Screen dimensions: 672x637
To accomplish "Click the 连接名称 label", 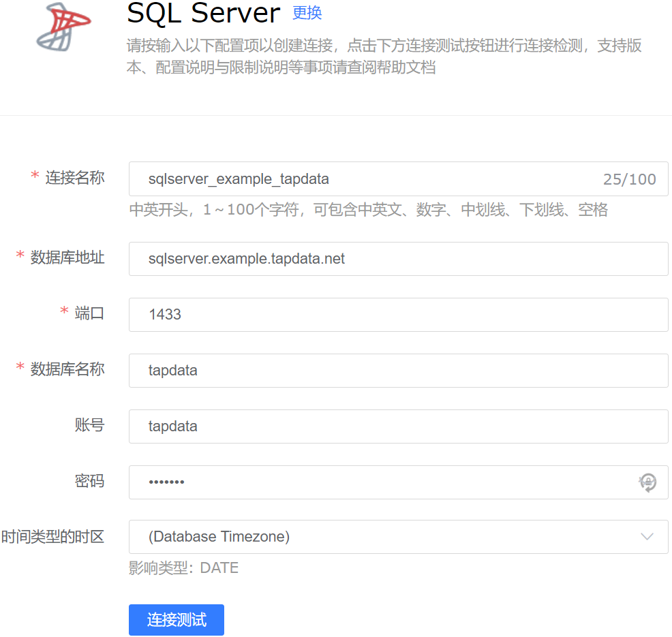I will [75, 177].
